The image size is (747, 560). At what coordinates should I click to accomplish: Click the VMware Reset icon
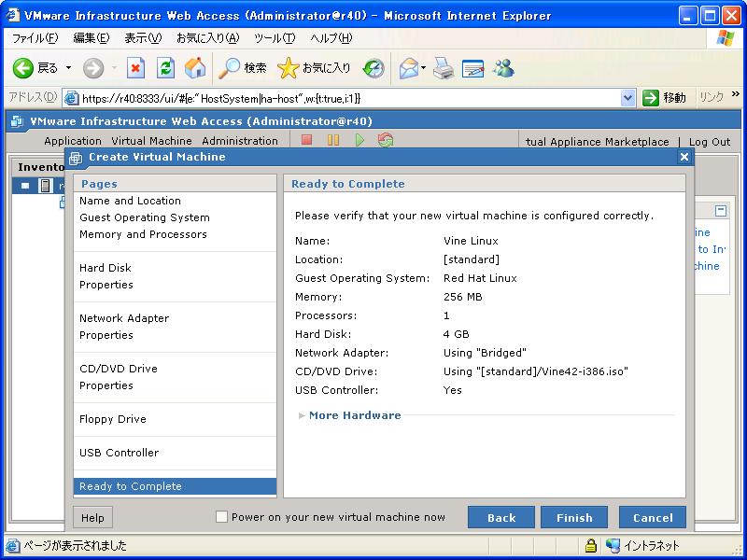point(386,139)
